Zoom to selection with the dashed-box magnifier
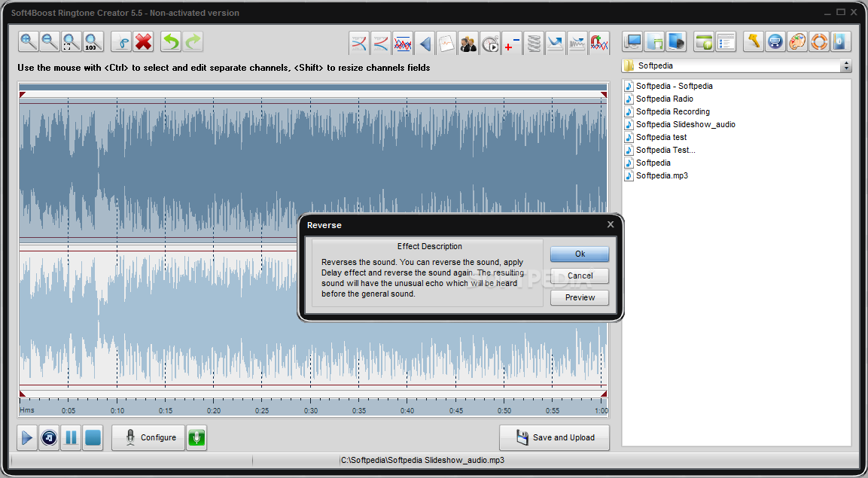Image resolution: width=868 pixels, height=478 pixels. 72,42
